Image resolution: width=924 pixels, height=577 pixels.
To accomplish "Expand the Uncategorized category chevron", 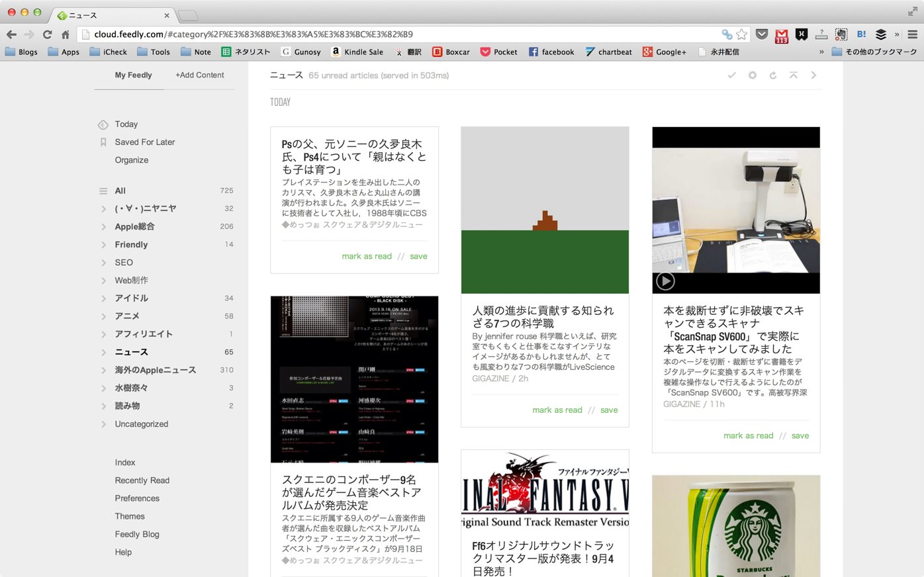I will point(103,424).
